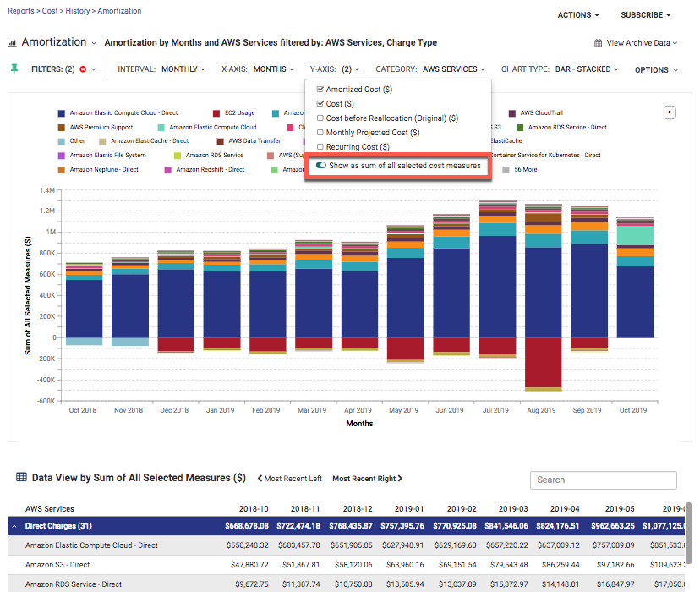Click the 56 More legend entry
The width and height of the screenshot is (700, 592).
(x=520, y=170)
